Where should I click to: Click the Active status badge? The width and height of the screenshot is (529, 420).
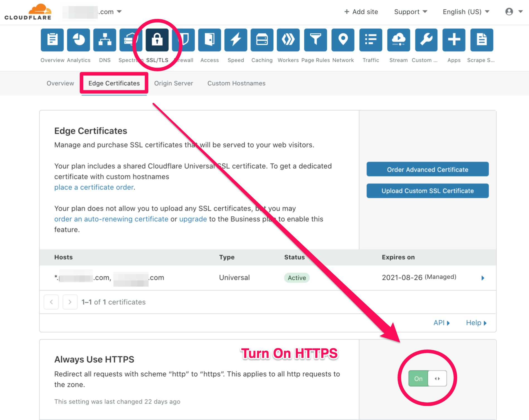(297, 278)
